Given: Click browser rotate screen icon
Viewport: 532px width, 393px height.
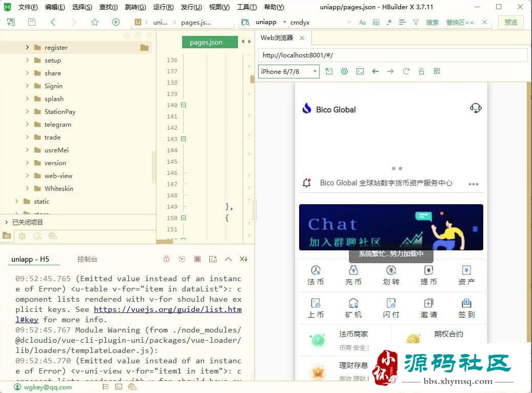Looking at the screenshot, I should pos(329,71).
